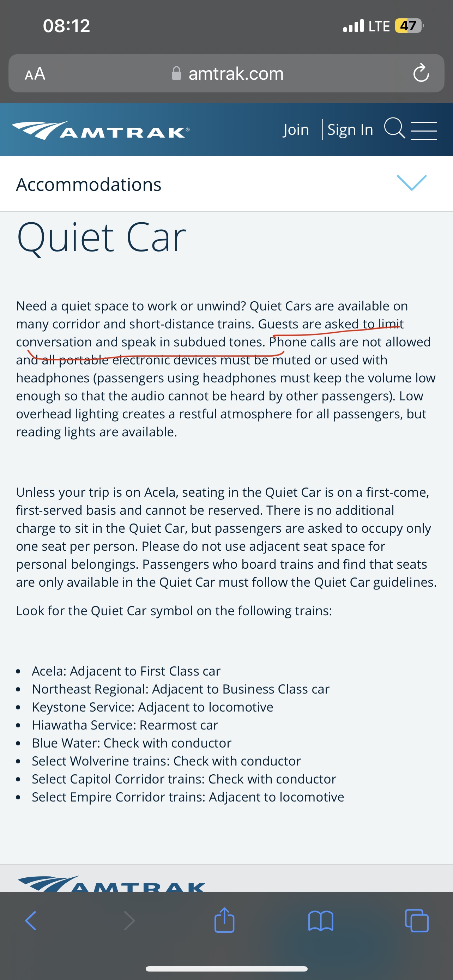Reload the amtrak.com page
453x980 pixels.
[420, 73]
